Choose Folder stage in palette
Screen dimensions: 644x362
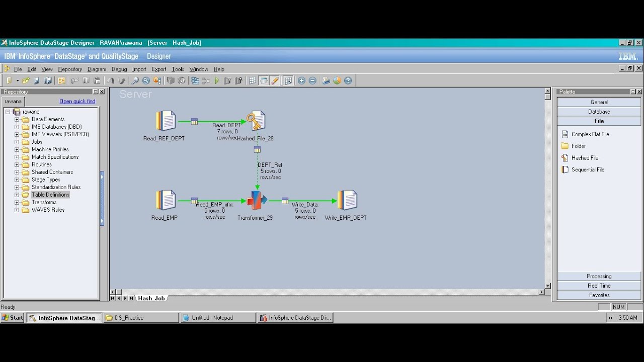pos(579,146)
